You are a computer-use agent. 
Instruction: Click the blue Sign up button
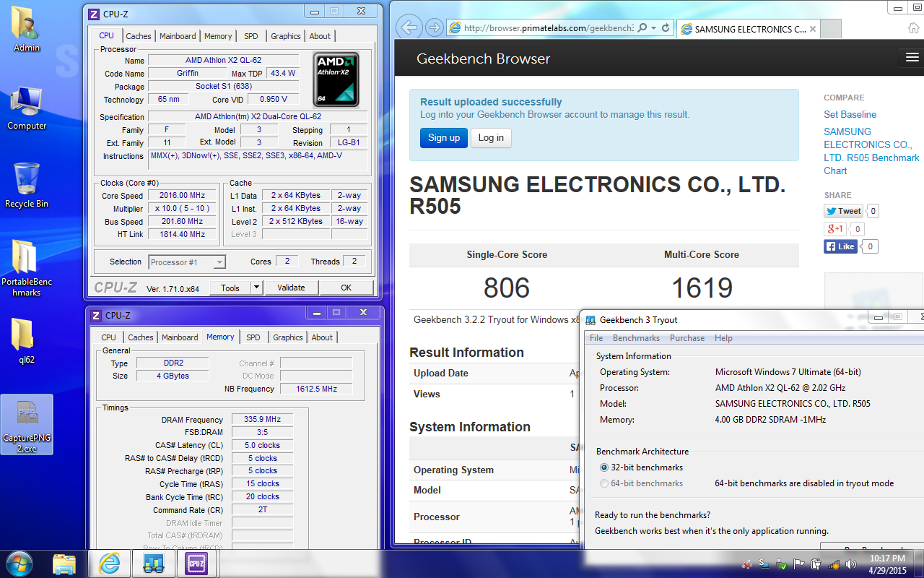pos(444,138)
